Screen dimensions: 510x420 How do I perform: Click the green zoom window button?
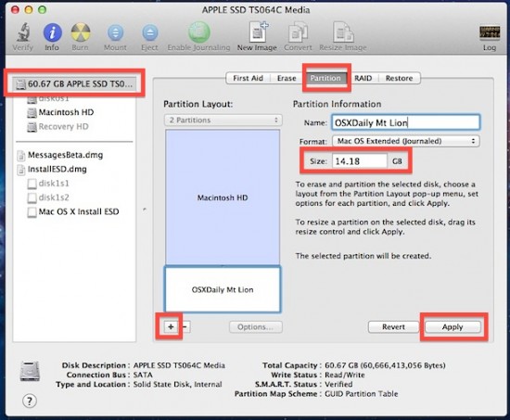click(43, 10)
